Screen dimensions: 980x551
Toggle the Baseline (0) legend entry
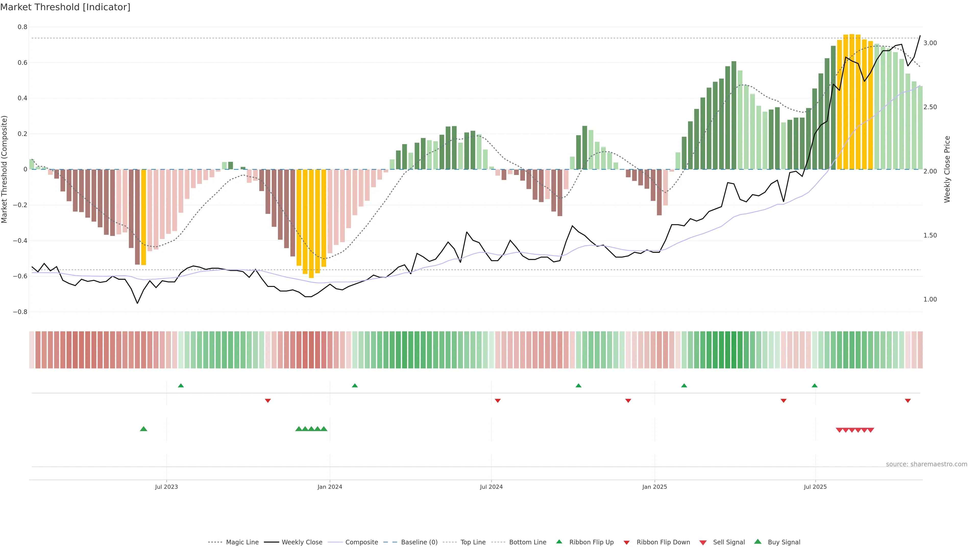[419, 542]
